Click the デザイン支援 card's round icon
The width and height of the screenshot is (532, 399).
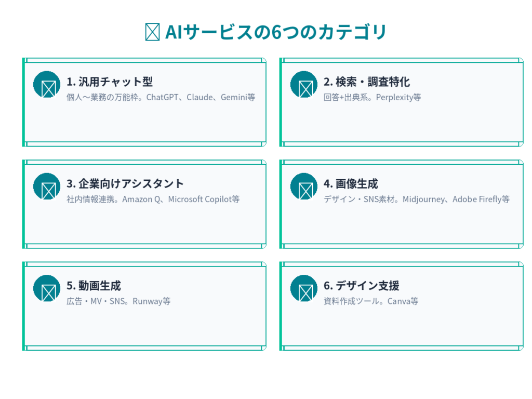click(304, 288)
